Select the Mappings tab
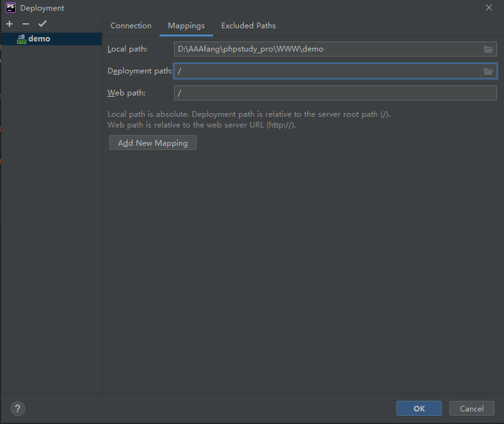 (186, 26)
